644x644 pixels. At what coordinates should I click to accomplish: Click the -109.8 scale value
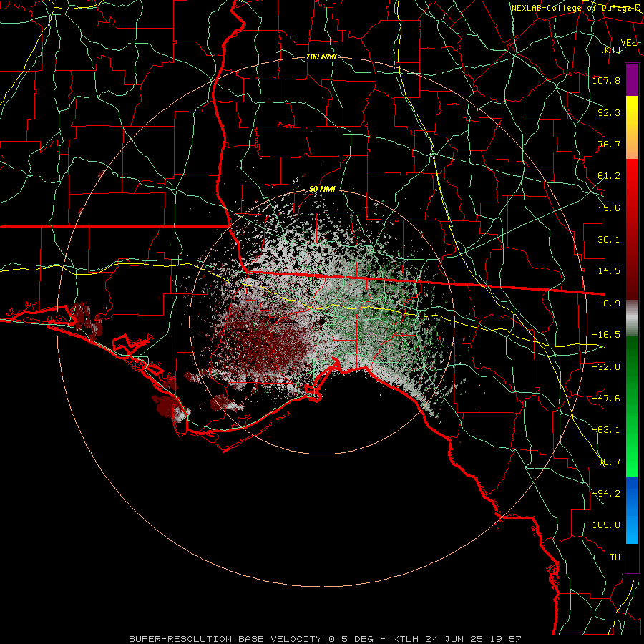click(x=603, y=525)
